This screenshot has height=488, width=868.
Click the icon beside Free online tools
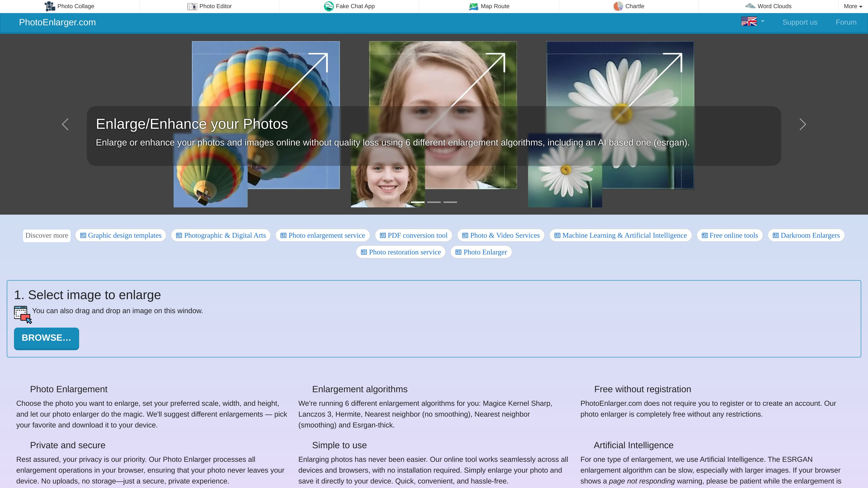tap(705, 235)
